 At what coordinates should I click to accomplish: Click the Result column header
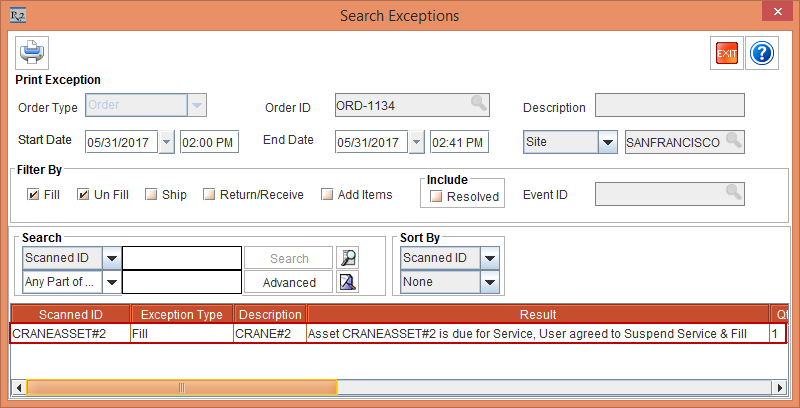(x=537, y=314)
